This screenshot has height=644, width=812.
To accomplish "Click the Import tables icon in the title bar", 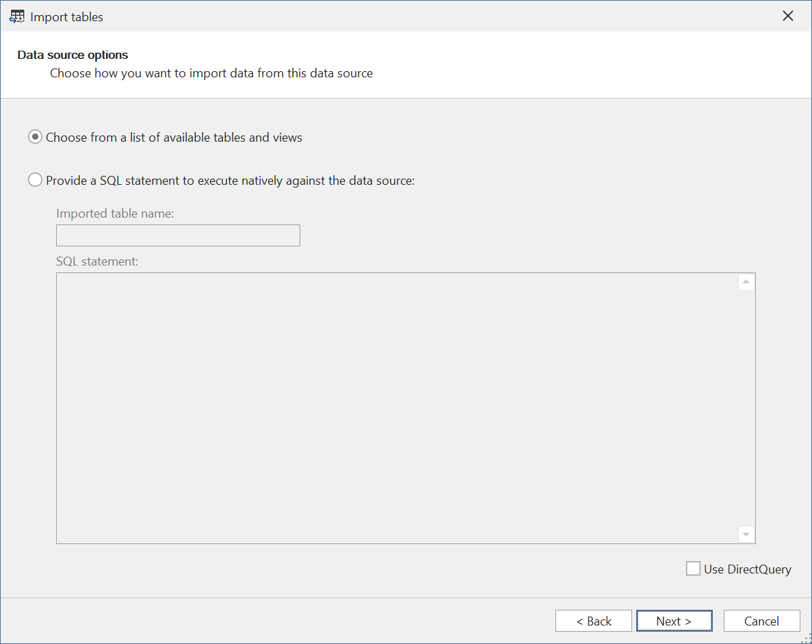I will pos(16,15).
